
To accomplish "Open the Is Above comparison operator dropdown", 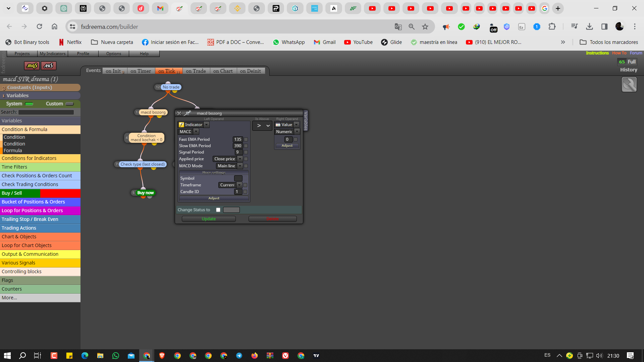I will click(262, 126).
